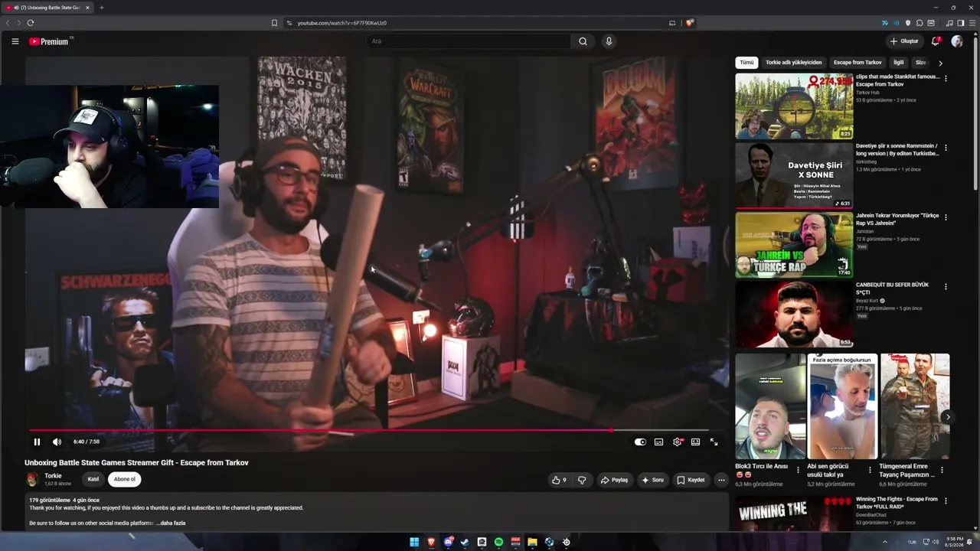Image resolution: width=980 pixels, height=551 pixels.
Task: Mute the video using the speaker icon
Action: coord(57,442)
